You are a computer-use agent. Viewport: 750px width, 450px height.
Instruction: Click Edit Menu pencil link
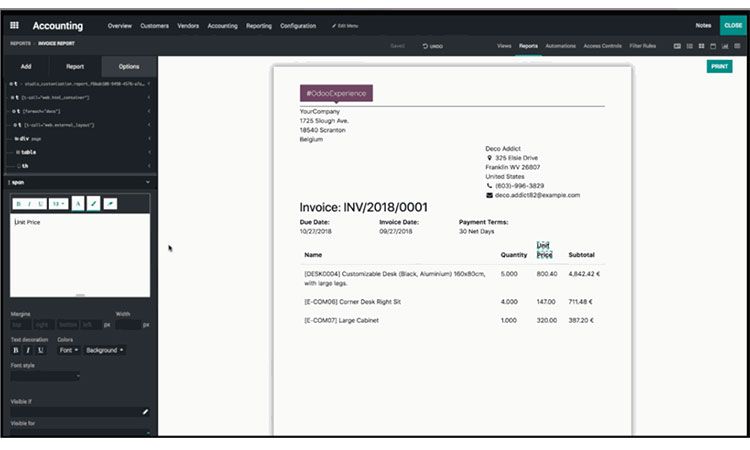click(x=345, y=26)
